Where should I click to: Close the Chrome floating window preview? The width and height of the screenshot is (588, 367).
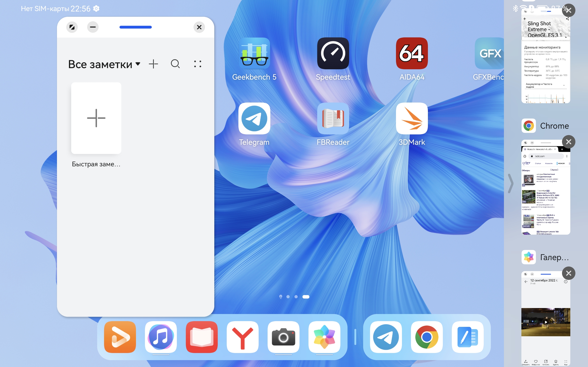coord(568,142)
